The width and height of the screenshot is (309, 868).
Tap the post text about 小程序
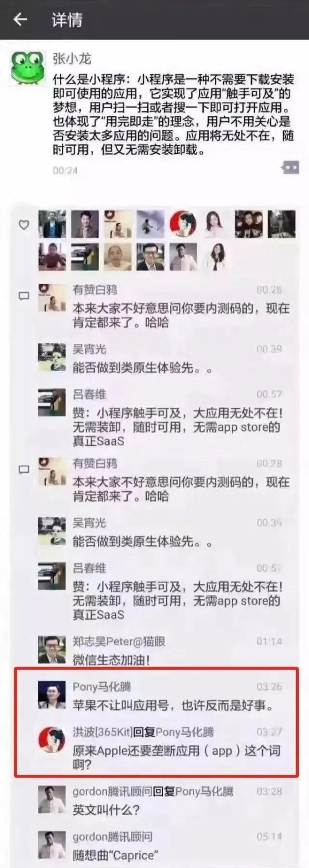(174, 115)
